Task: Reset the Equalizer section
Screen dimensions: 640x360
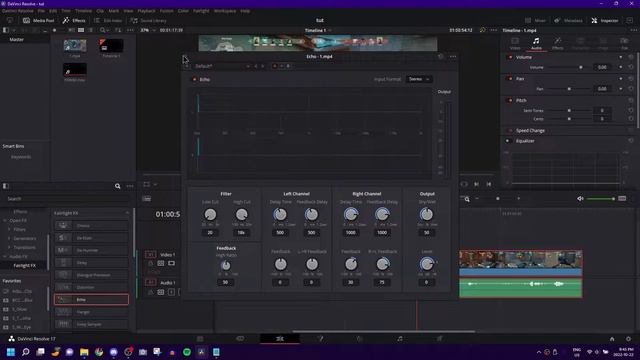Action: pyautogui.click(x=631, y=141)
